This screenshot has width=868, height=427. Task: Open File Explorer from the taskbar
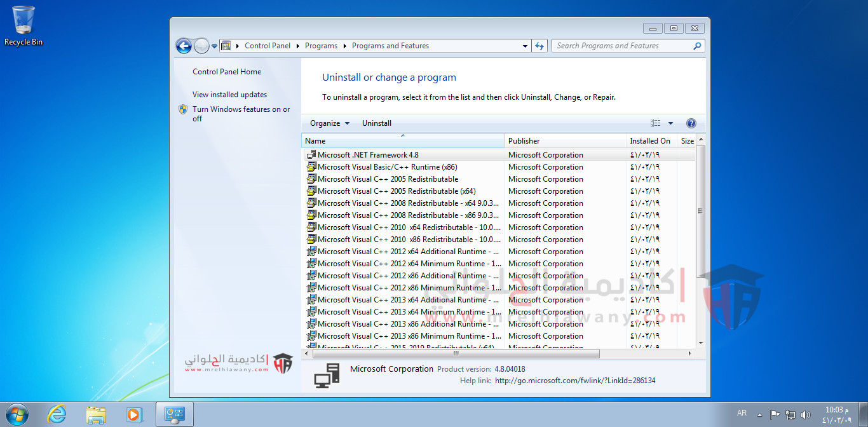click(x=96, y=414)
